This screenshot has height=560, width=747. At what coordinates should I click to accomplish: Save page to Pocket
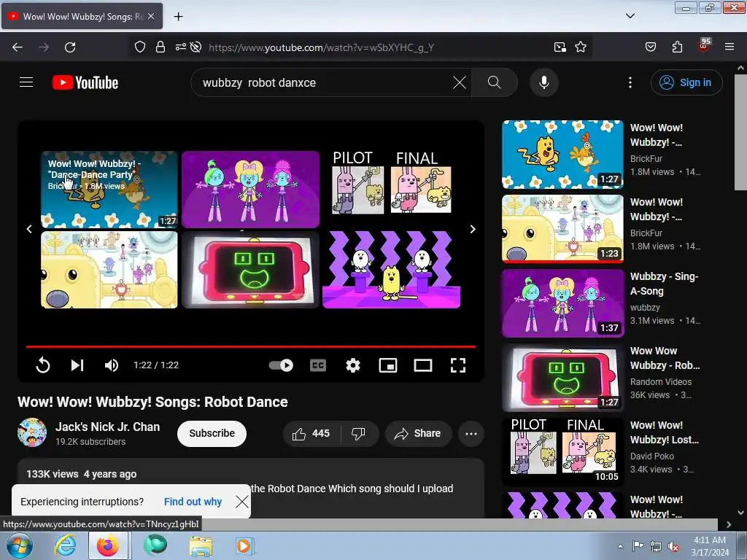click(650, 47)
